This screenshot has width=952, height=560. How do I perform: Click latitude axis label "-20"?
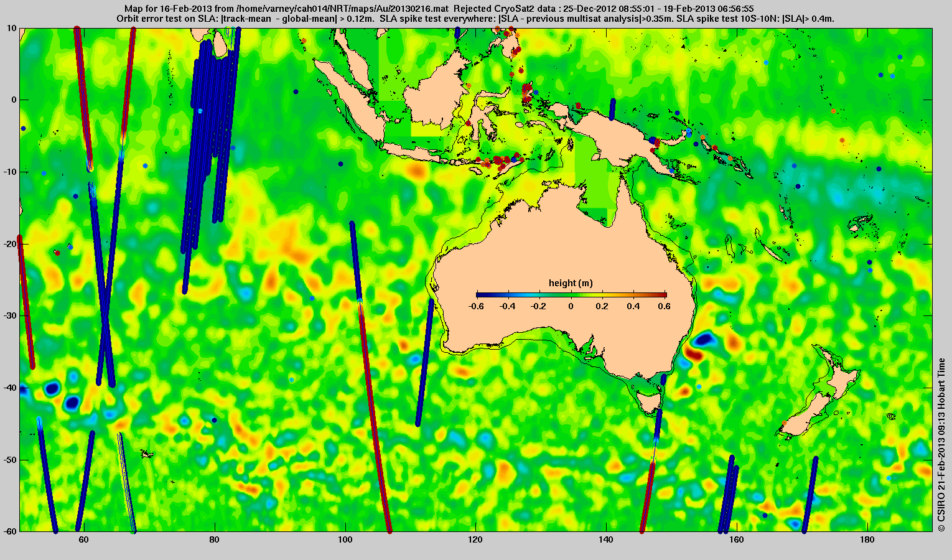click(x=11, y=244)
